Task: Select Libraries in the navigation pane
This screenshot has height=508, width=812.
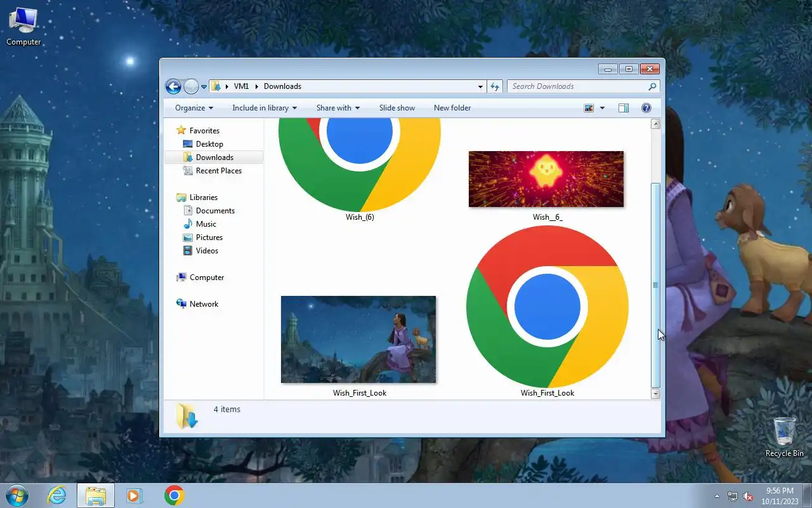Action: (203, 197)
